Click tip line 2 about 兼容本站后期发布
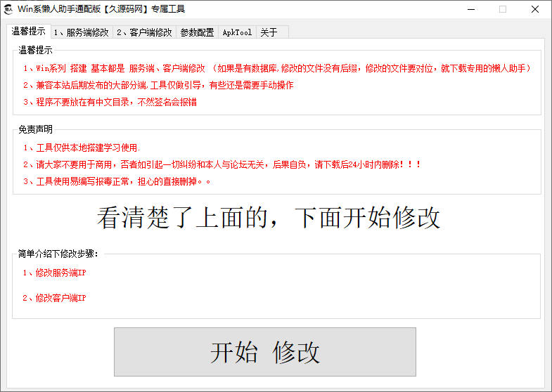The height and width of the screenshot is (392, 552). click(x=158, y=85)
